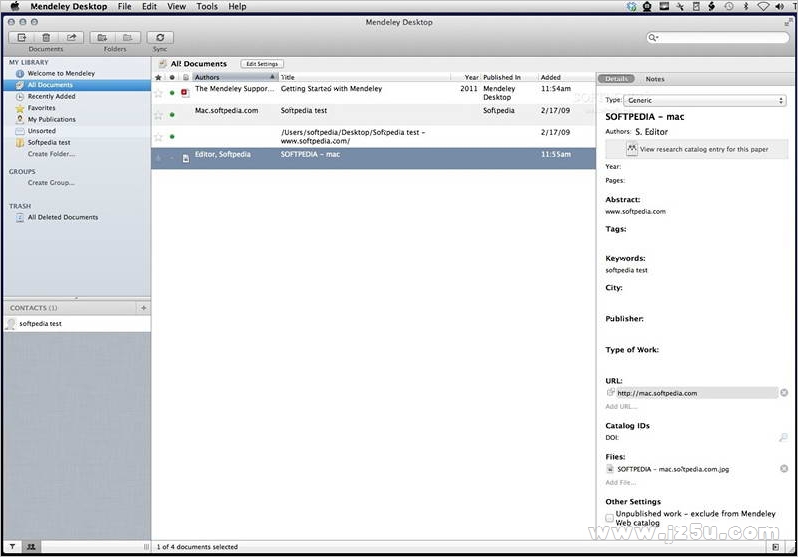Click Add URL... link
Viewport: 798px width, 557px height.
coord(621,406)
